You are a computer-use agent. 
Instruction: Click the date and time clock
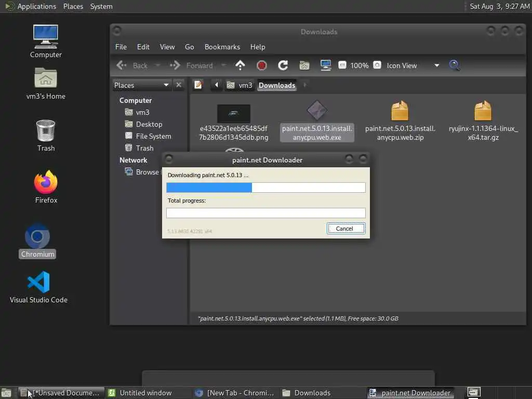[499, 6]
